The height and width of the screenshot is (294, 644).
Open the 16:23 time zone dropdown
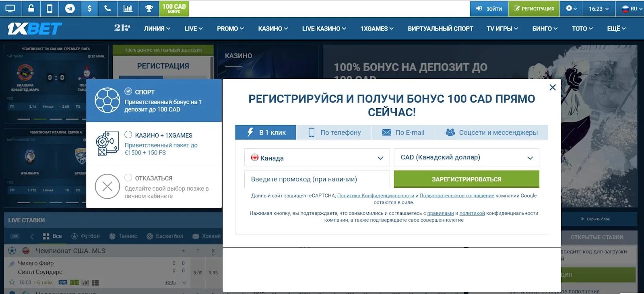click(x=599, y=8)
